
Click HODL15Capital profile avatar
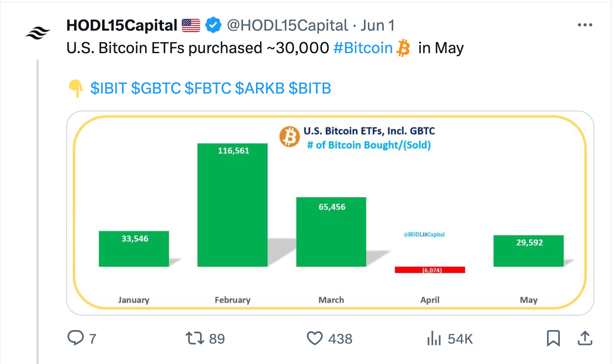[37, 33]
